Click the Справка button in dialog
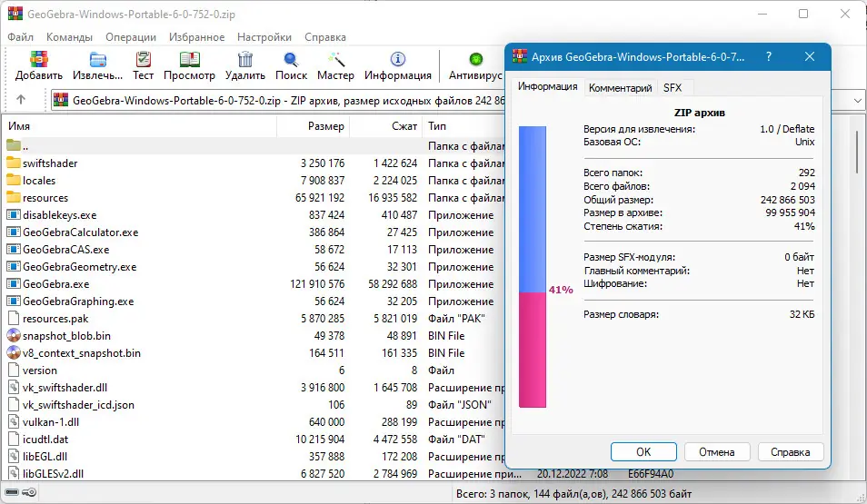This screenshot has height=504, width=867. pos(790,452)
